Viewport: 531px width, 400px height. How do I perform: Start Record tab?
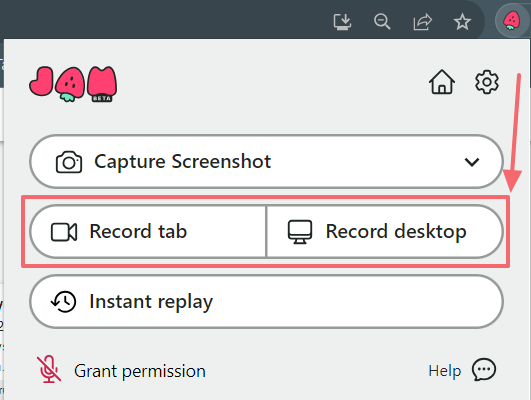[x=148, y=232]
